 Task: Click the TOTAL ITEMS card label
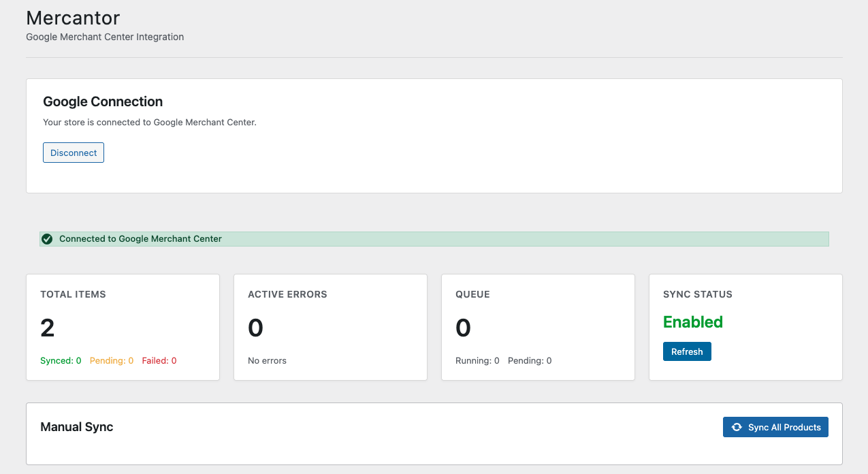click(x=73, y=295)
